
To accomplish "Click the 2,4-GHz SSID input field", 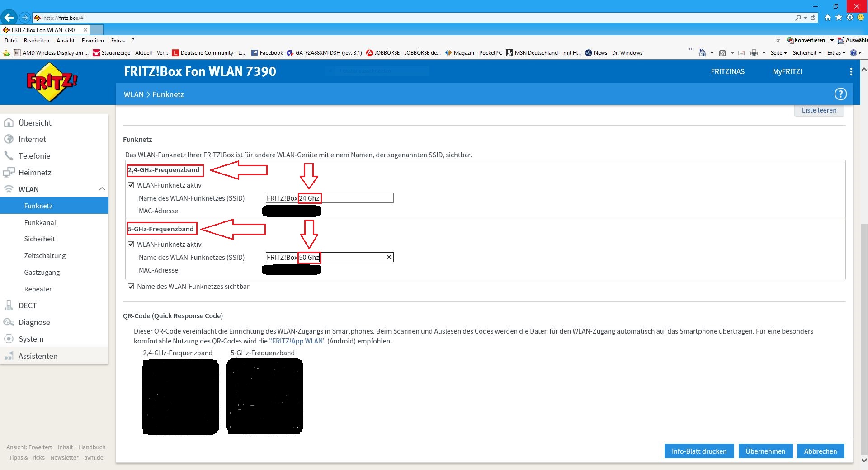I will pos(330,198).
